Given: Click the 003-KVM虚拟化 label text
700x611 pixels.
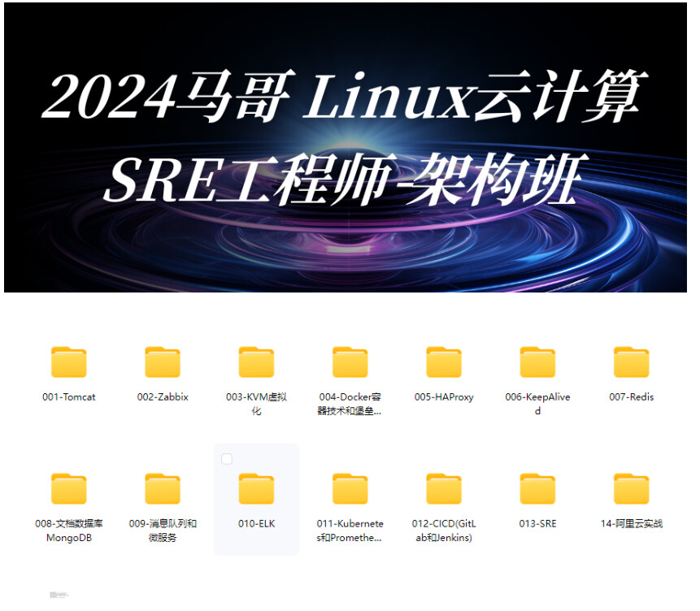Looking at the screenshot, I should pos(256,404).
